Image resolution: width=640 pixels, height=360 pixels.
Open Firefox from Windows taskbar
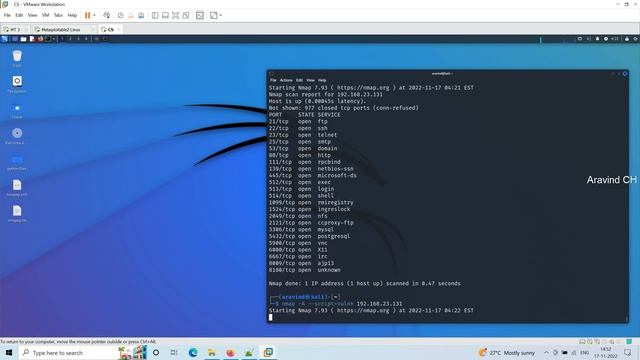[x=230, y=352]
